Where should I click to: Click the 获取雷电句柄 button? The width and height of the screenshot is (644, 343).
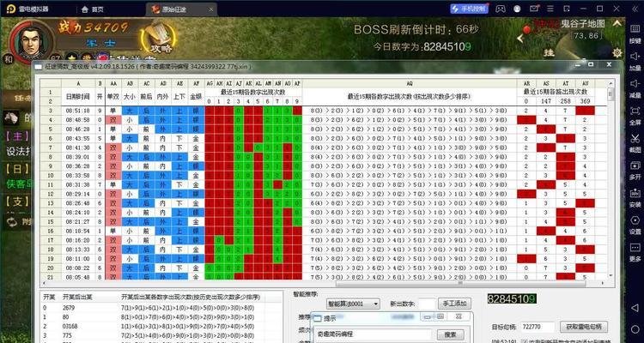(584, 327)
